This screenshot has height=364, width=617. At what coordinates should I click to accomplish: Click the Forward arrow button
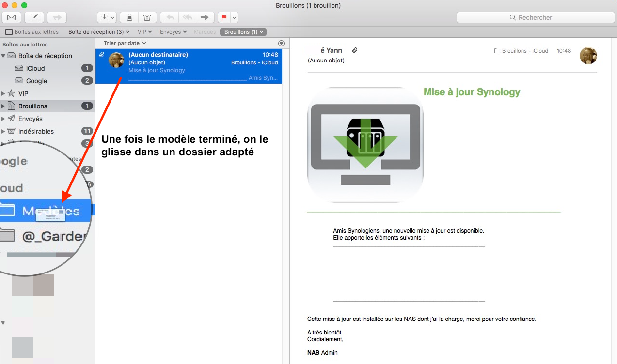205,17
